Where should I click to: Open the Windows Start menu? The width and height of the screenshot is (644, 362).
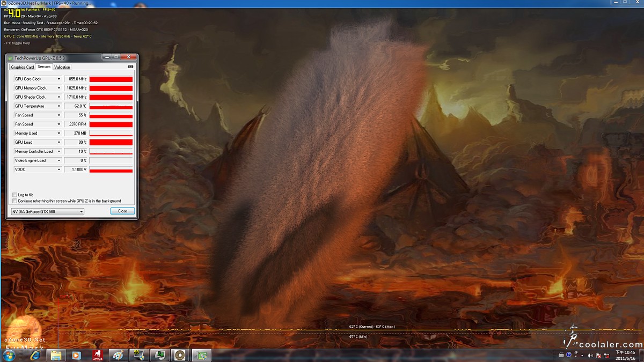point(10,355)
